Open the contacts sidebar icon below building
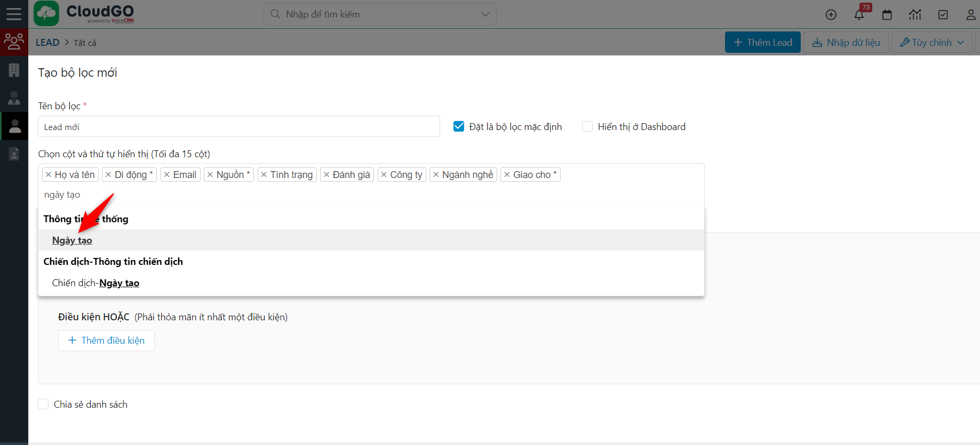Screen dimensions: 980x445 coord(14,98)
